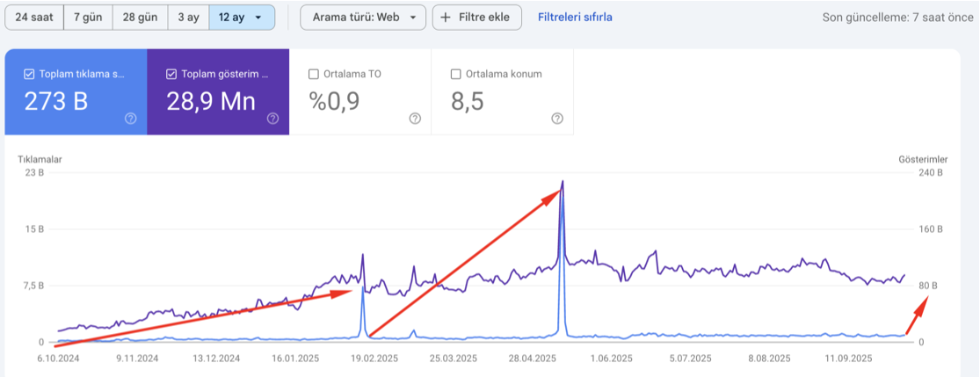Image resolution: width=980 pixels, height=377 pixels.
Task: Enable the Ortalama TO checkbox
Action: [x=314, y=74]
